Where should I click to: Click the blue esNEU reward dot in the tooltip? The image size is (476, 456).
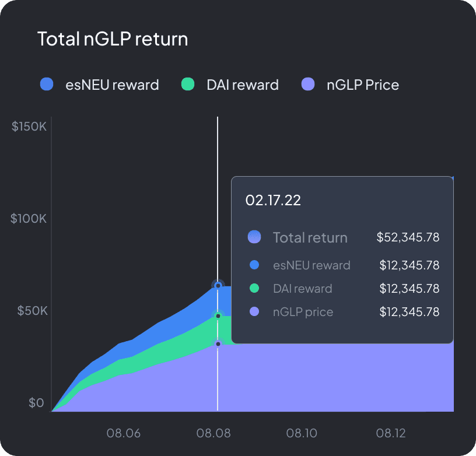[x=254, y=265]
